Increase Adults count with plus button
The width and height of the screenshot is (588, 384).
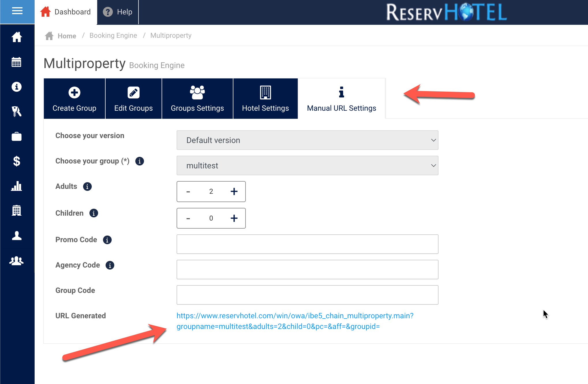coord(234,191)
